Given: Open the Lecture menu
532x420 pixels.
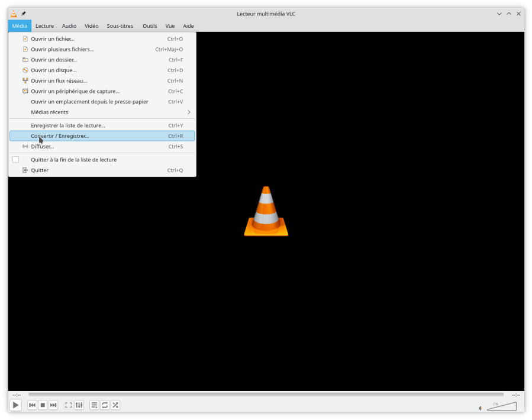Looking at the screenshot, I should 44,26.
